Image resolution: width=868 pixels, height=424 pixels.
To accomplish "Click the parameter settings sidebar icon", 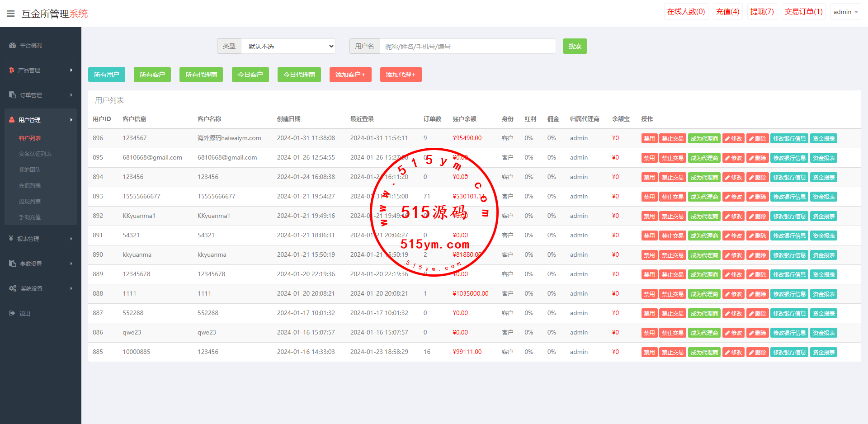I will (12, 264).
